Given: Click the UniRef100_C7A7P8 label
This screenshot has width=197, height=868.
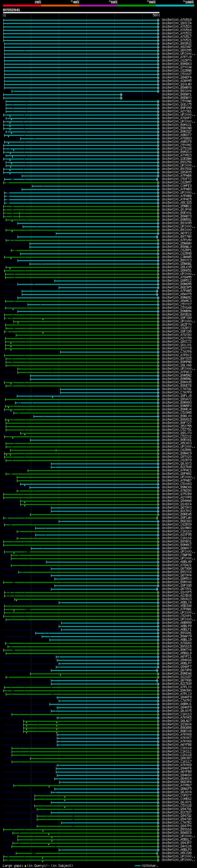Looking at the screenshot, I should point(177,352).
